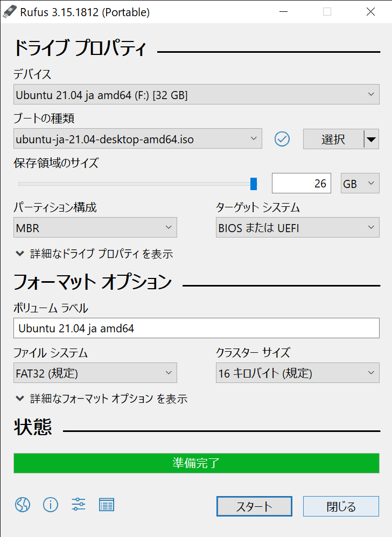Open the arrow next to 選択 button
Viewport: 392px width, 537px height.
(372, 139)
